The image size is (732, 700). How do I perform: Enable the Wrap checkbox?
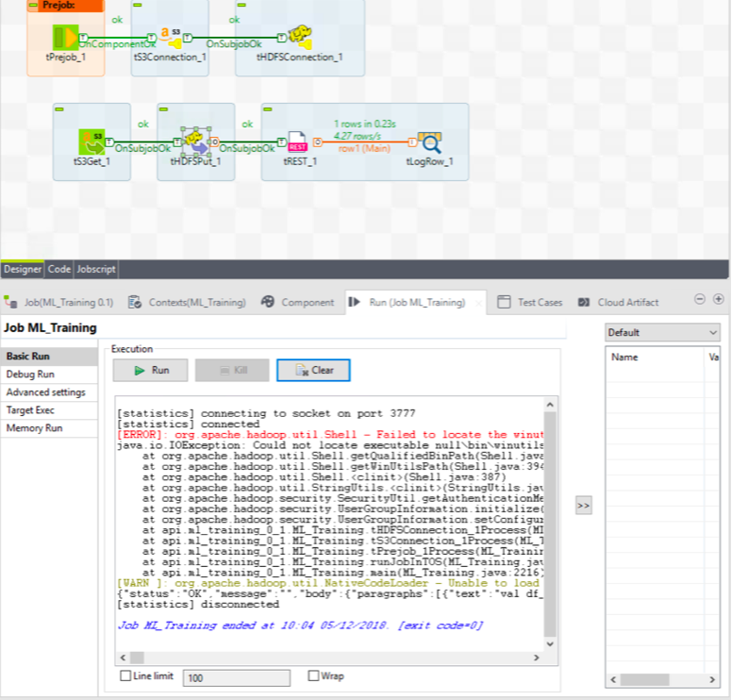[314, 675]
